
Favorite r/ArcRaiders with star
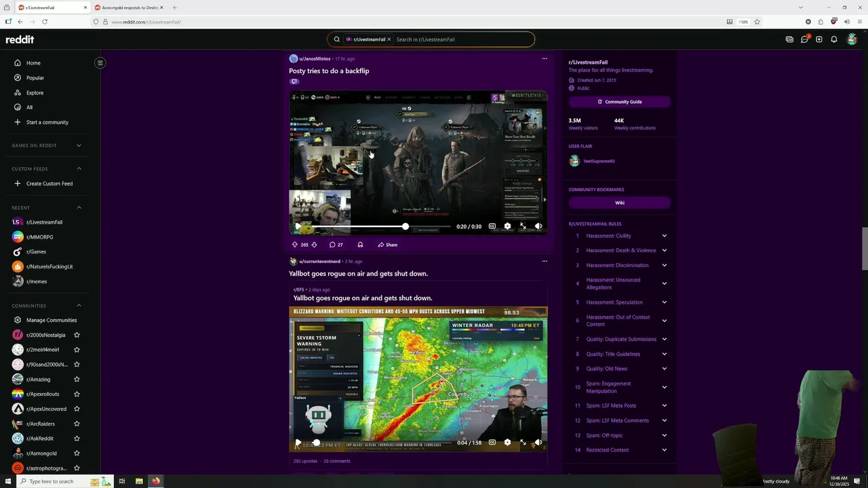77,424
